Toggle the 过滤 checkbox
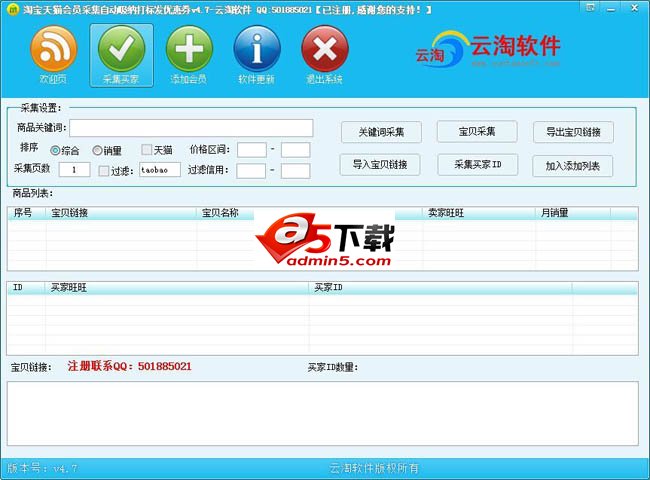Image resolution: width=650 pixels, height=480 pixels. (x=104, y=171)
